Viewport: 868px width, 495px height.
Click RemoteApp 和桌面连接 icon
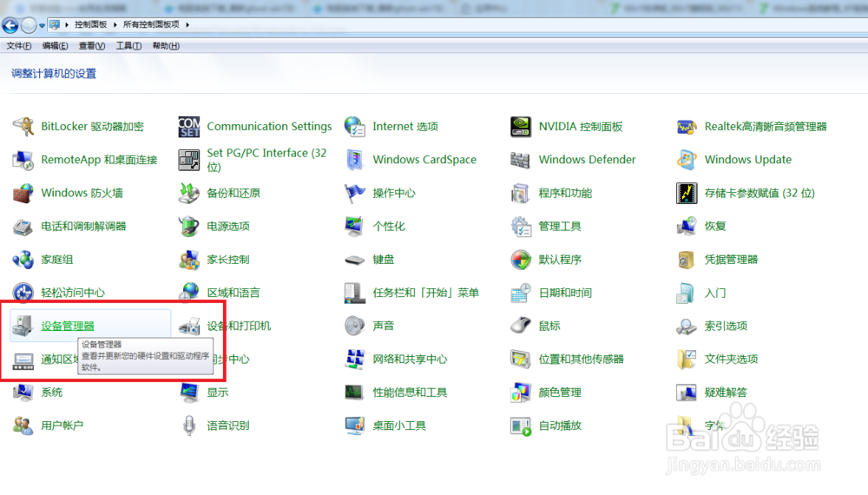23,160
